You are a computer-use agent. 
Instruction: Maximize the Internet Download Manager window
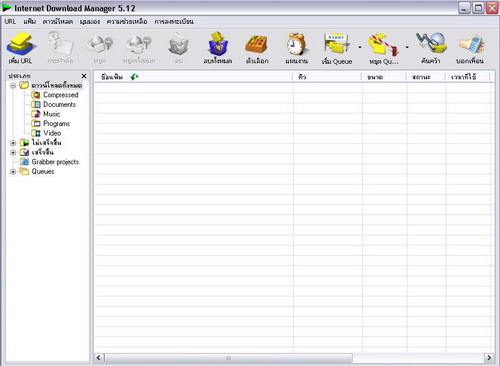click(478, 8)
